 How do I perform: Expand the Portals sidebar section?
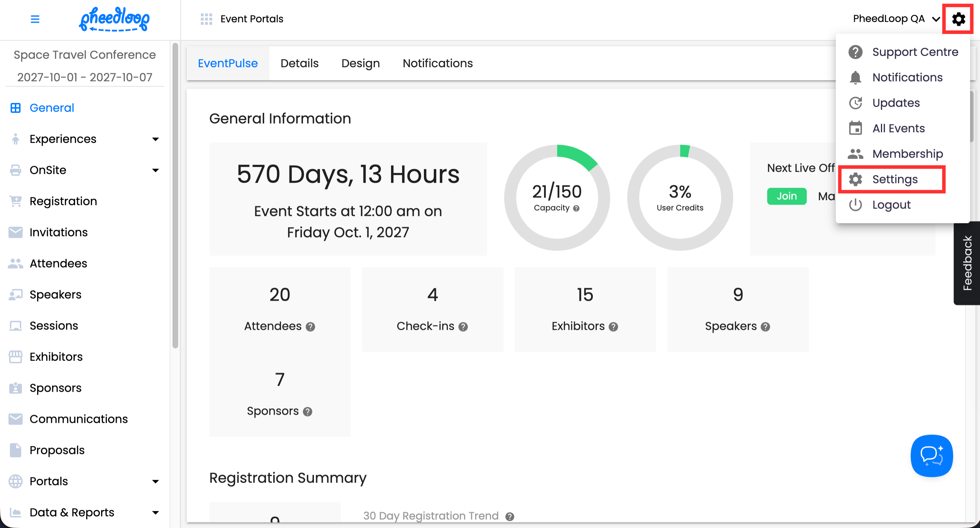155,481
